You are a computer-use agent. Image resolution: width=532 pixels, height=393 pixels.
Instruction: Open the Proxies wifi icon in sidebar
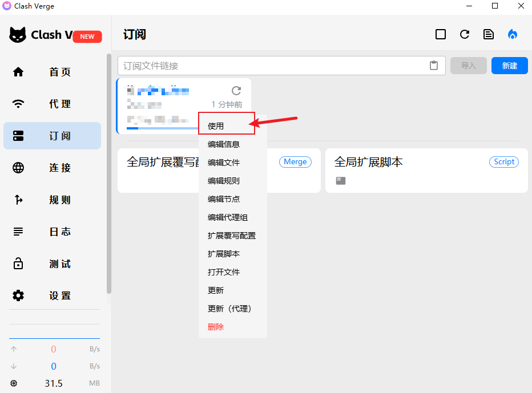19,104
